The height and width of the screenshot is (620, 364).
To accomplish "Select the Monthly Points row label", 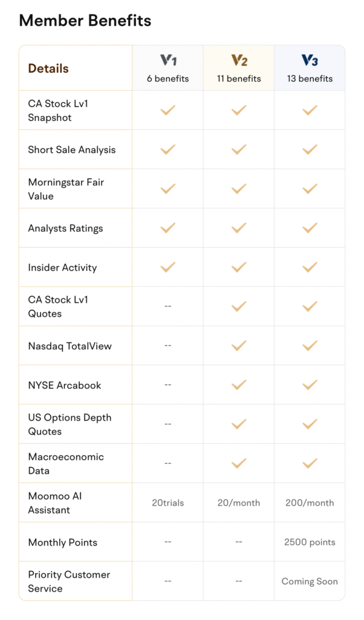I will pyautogui.click(x=62, y=542).
